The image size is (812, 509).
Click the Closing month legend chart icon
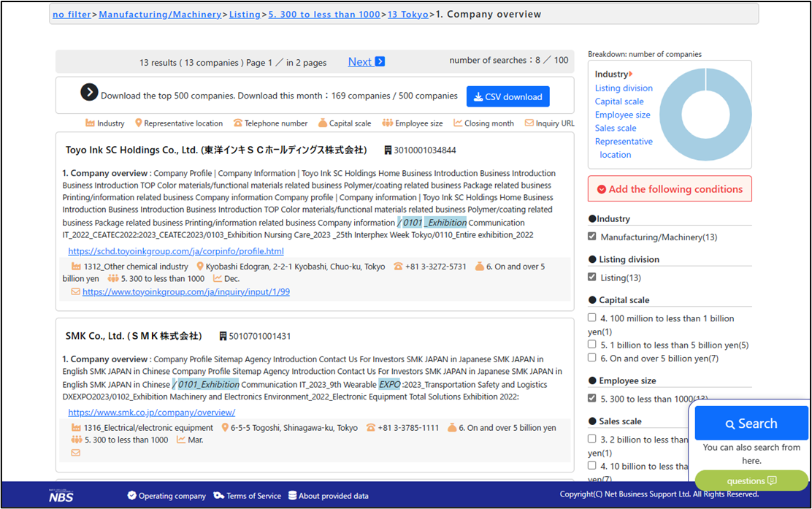pos(458,123)
